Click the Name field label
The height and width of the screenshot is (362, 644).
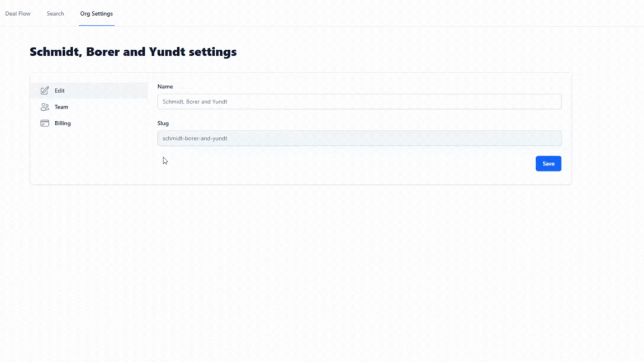(x=165, y=87)
